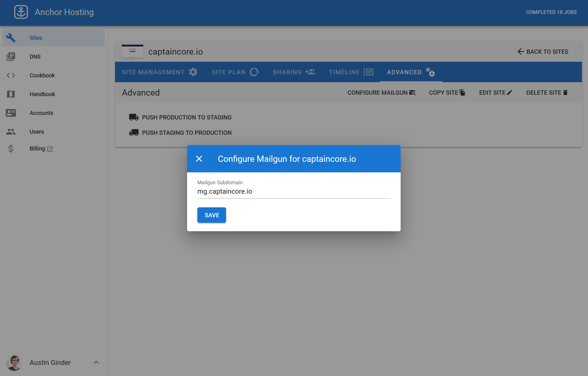Screen dimensions: 588x376
Task: Open Handbook from the sidebar
Action: tap(54, 94)
